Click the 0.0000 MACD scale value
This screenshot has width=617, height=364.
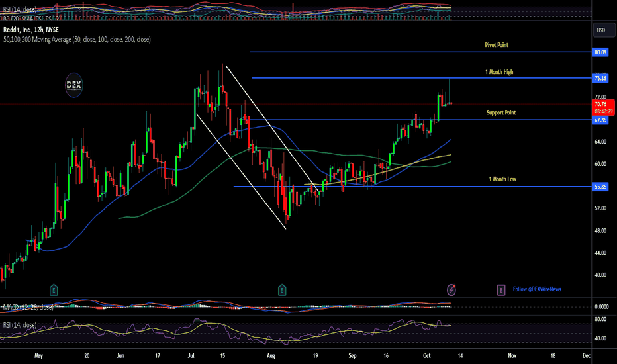601,307
